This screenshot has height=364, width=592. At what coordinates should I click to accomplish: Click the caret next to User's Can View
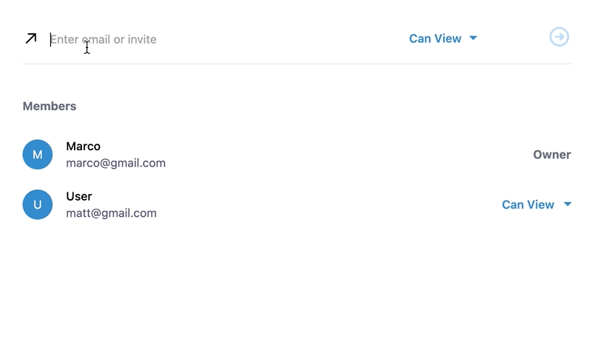[x=568, y=204]
